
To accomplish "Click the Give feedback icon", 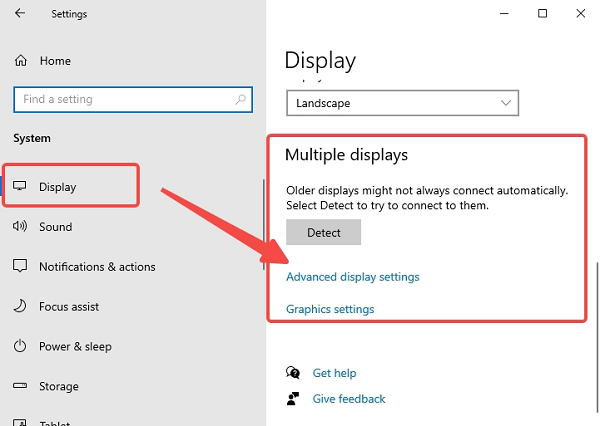I will pyautogui.click(x=293, y=399).
